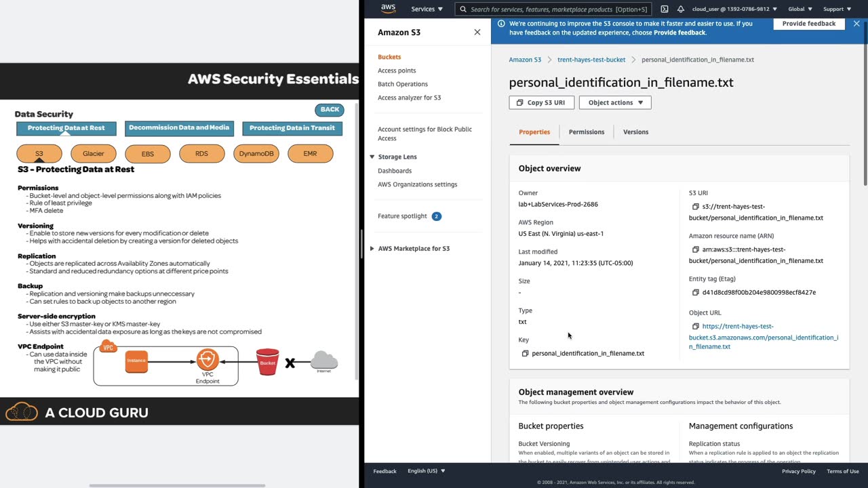Switch to the Permissions tab

pyautogui.click(x=587, y=132)
